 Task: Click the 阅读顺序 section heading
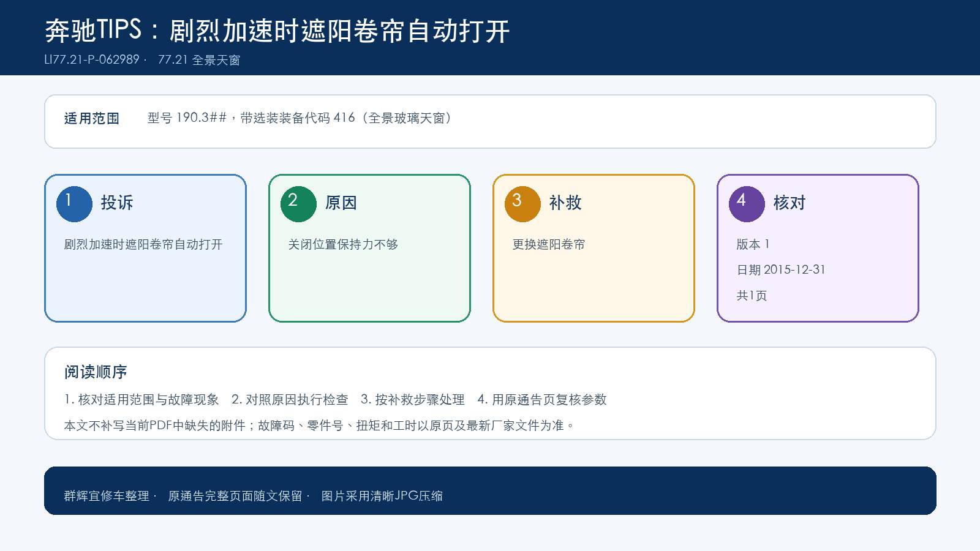(x=96, y=372)
